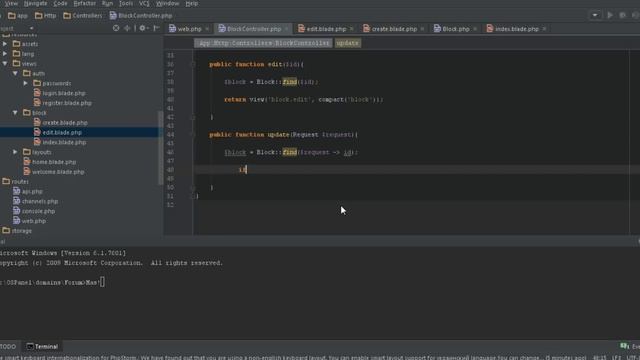Screen dimensions: 640x360
Task: Open the VCS menu
Action: [144, 3]
